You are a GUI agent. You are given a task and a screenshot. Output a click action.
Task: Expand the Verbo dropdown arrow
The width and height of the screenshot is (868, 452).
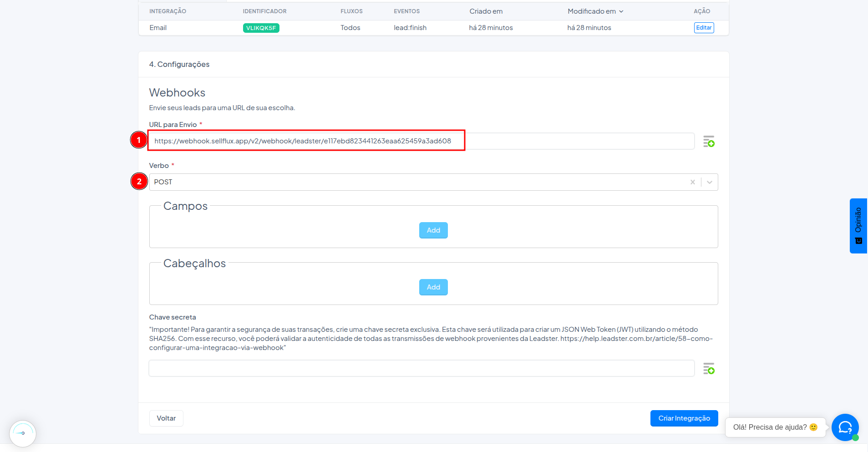coord(710,182)
